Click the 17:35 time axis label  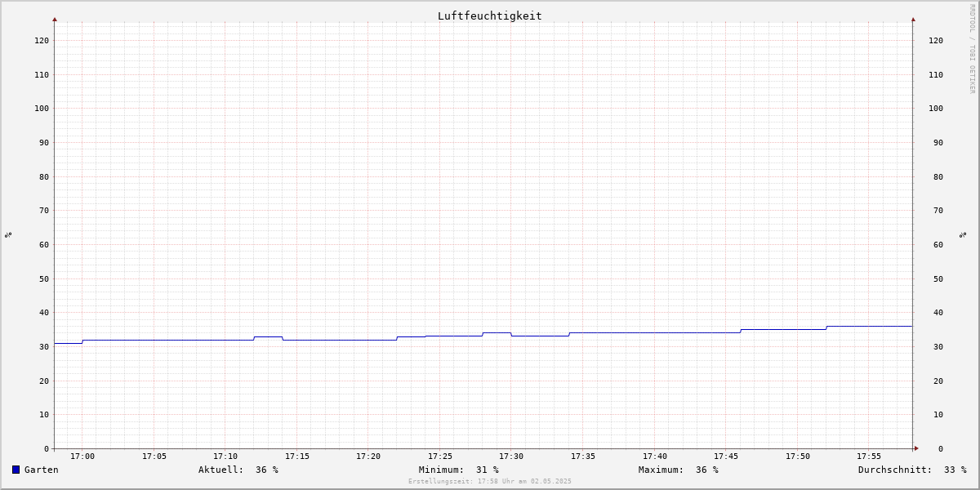[583, 457]
